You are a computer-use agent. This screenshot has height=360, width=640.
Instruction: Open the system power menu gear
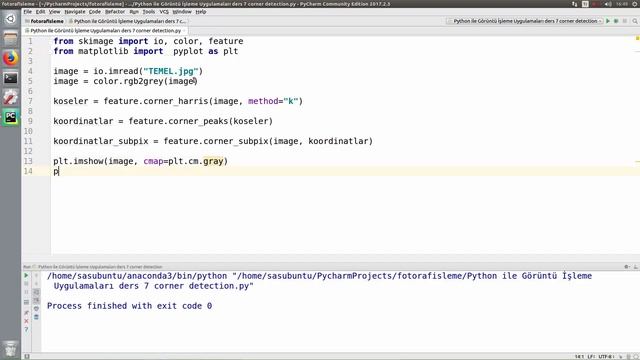636,4
